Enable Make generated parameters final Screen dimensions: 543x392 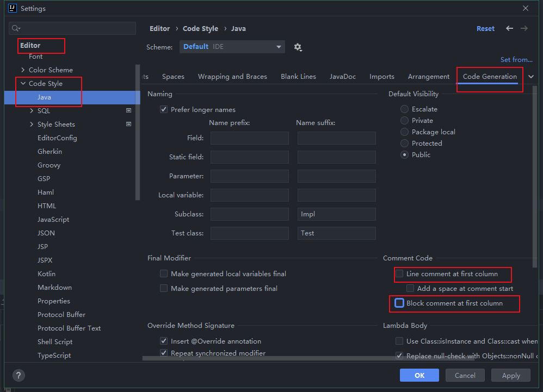[164, 288]
